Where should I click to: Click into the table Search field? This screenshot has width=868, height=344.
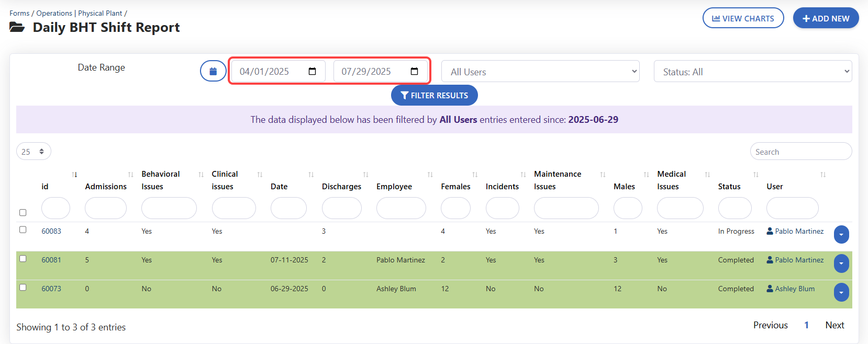[x=800, y=152]
